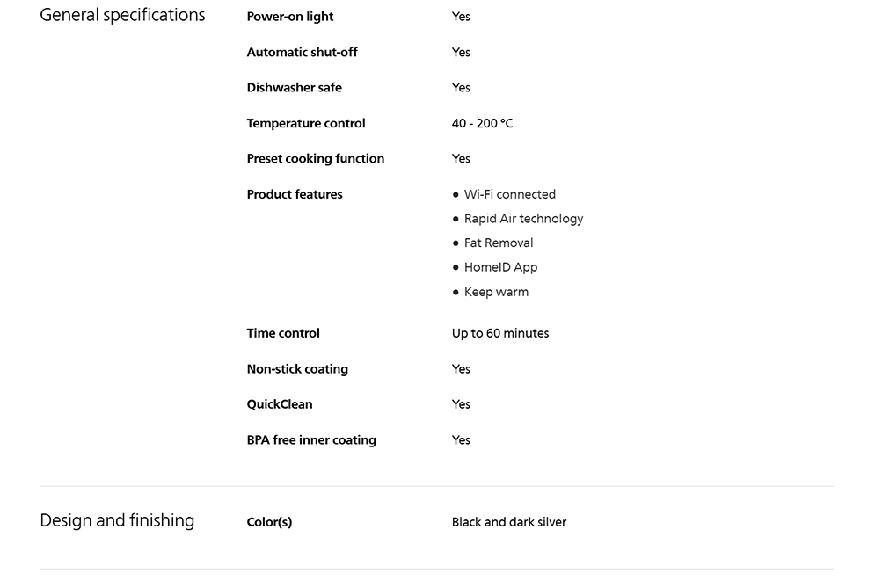Click the Wi-Fi connected list item

click(509, 194)
